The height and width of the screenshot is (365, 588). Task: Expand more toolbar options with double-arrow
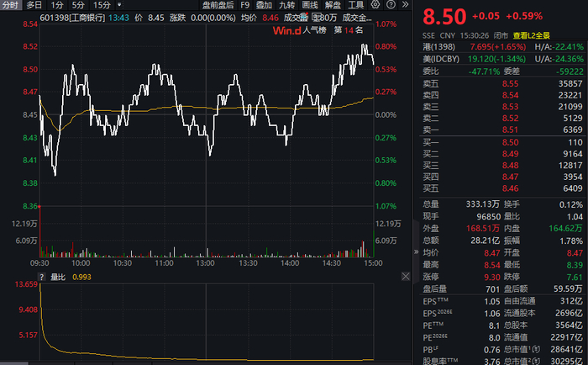(x=406, y=4)
